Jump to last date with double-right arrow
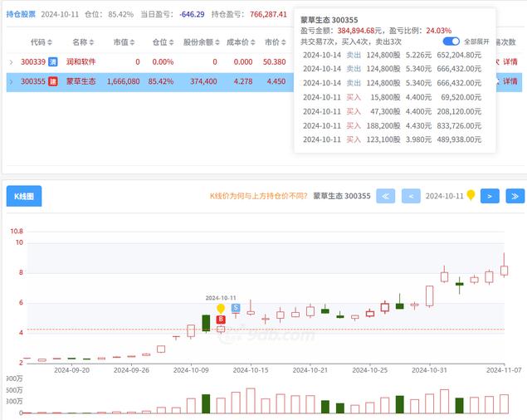 pyautogui.click(x=515, y=196)
